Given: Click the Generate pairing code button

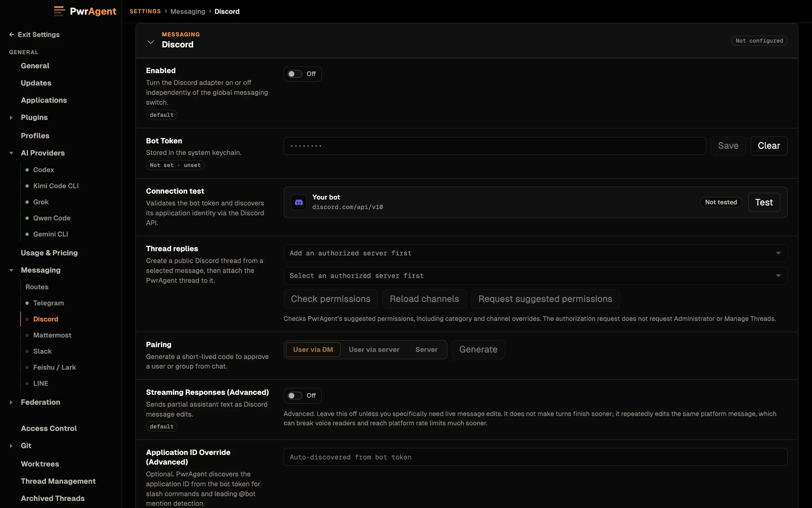Looking at the screenshot, I should [x=478, y=350].
